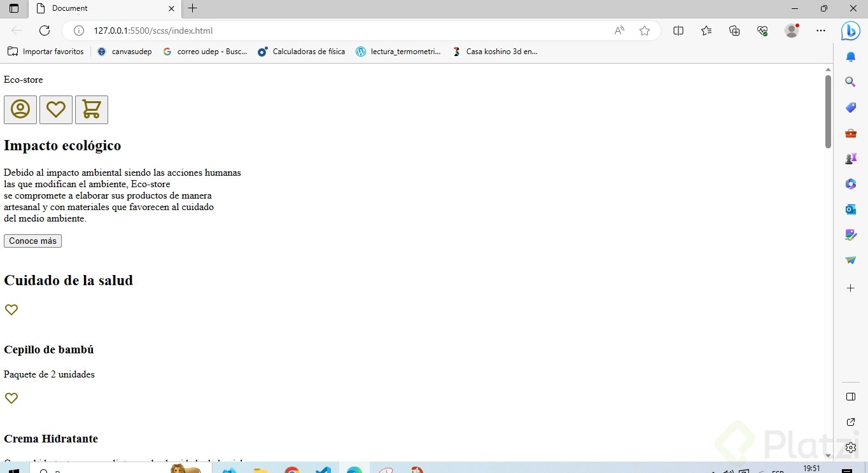The width and height of the screenshot is (868, 473).
Task: Open the sidebar notifications bell icon
Action: coord(851,57)
